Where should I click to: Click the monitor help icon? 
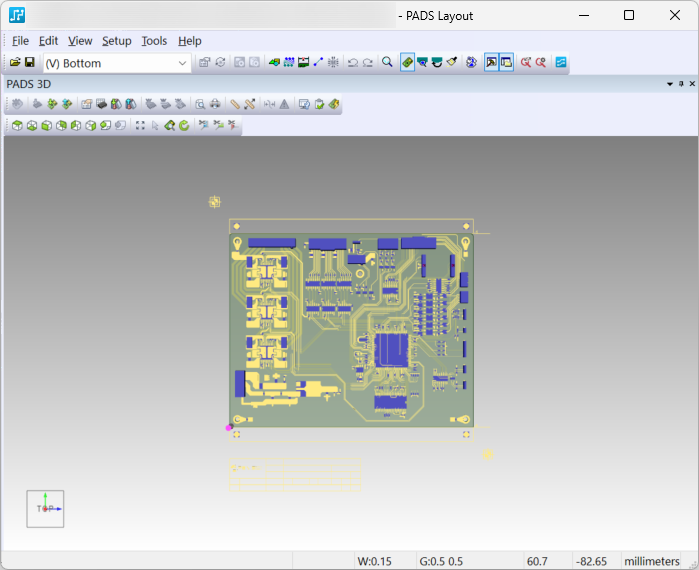[304, 104]
